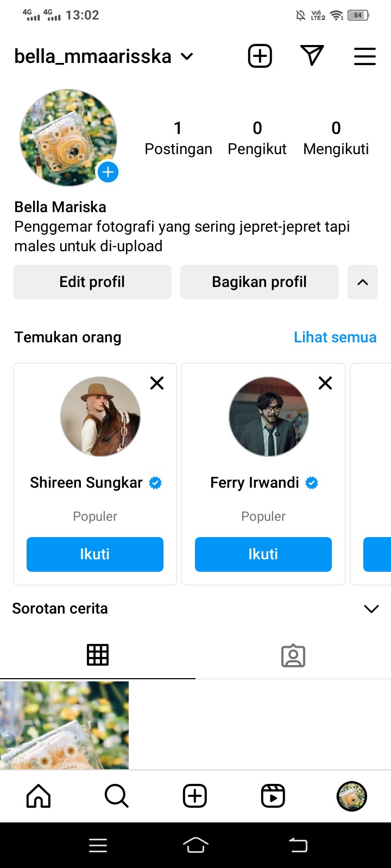
Task: Tap the blue plus on profile picture
Action: click(x=108, y=173)
